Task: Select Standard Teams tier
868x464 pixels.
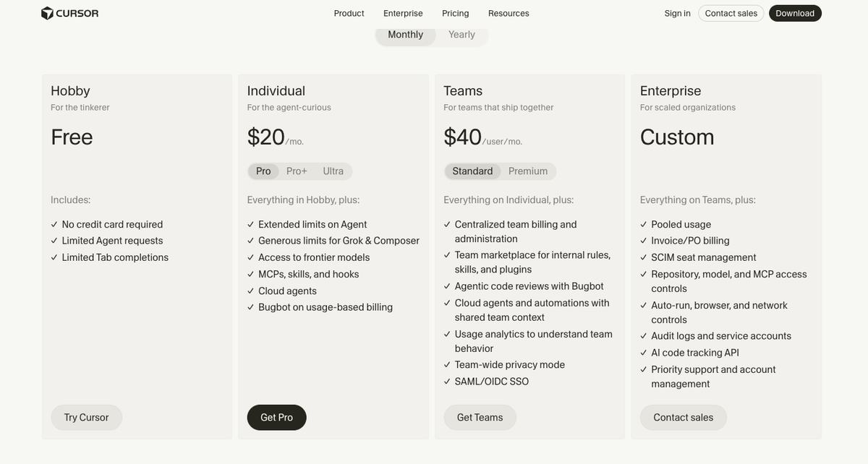Action: pyautogui.click(x=472, y=171)
